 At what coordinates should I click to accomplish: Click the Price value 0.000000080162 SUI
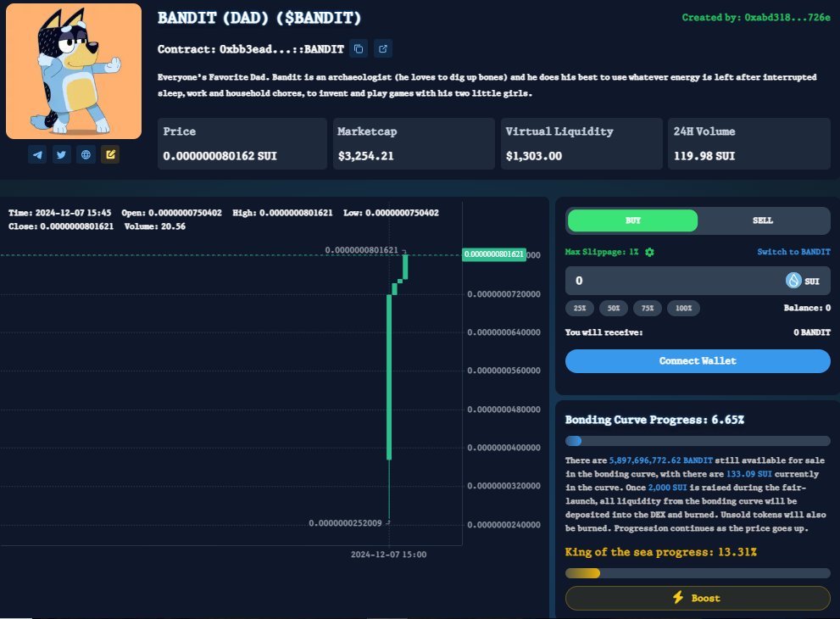pyautogui.click(x=220, y=156)
